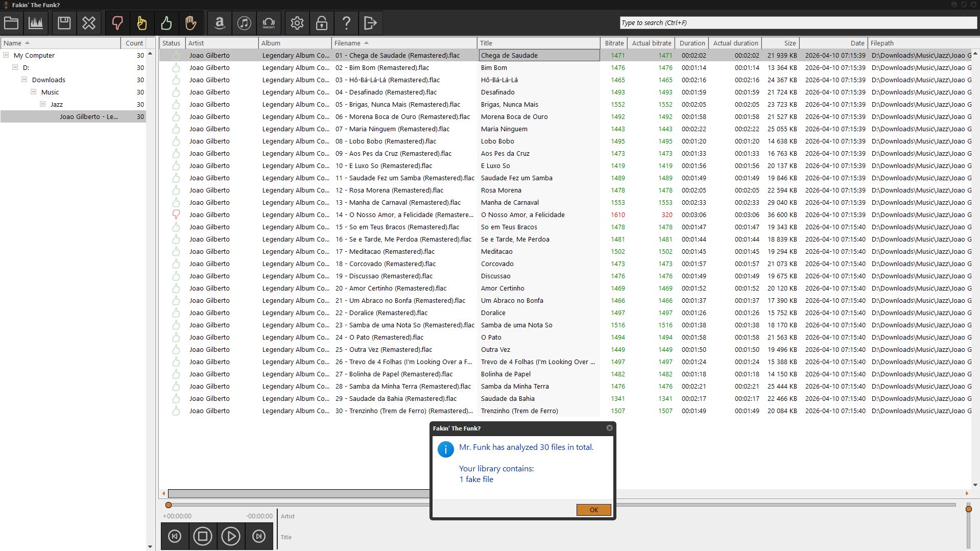The height and width of the screenshot is (551, 980).
Task: Click the Type to search field
Action: pos(797,23)
